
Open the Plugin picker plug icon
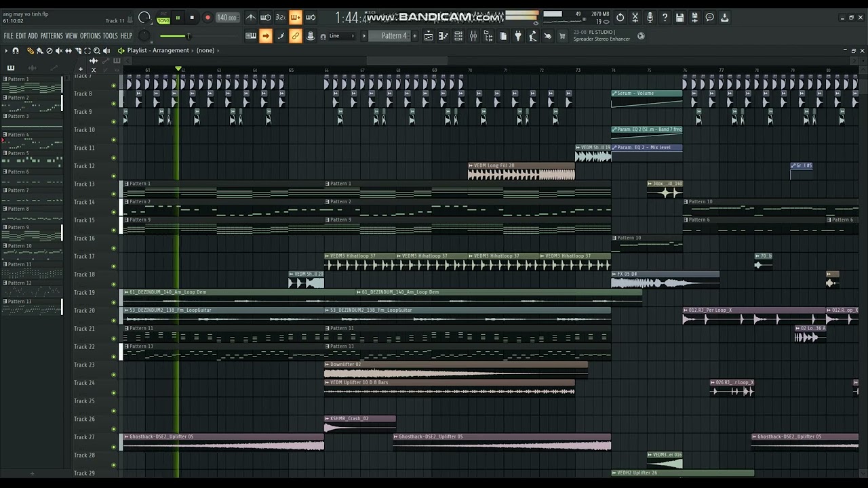[518, 36]
